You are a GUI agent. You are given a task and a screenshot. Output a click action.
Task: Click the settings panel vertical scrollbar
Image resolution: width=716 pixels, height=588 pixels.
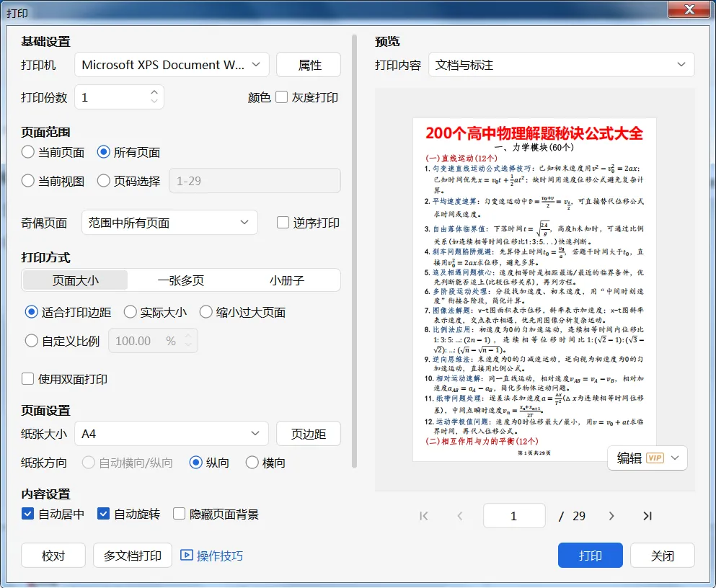tap(354, 251)
